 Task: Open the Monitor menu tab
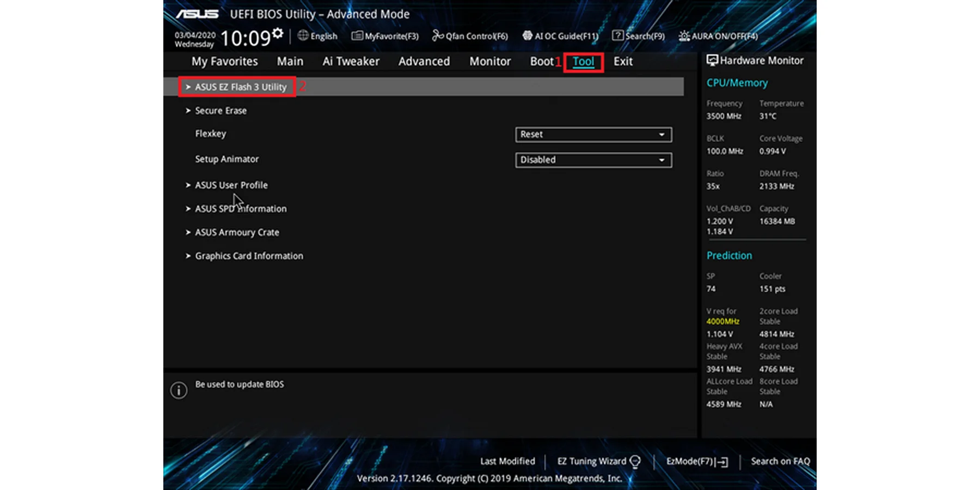click(x=489, y=62)
